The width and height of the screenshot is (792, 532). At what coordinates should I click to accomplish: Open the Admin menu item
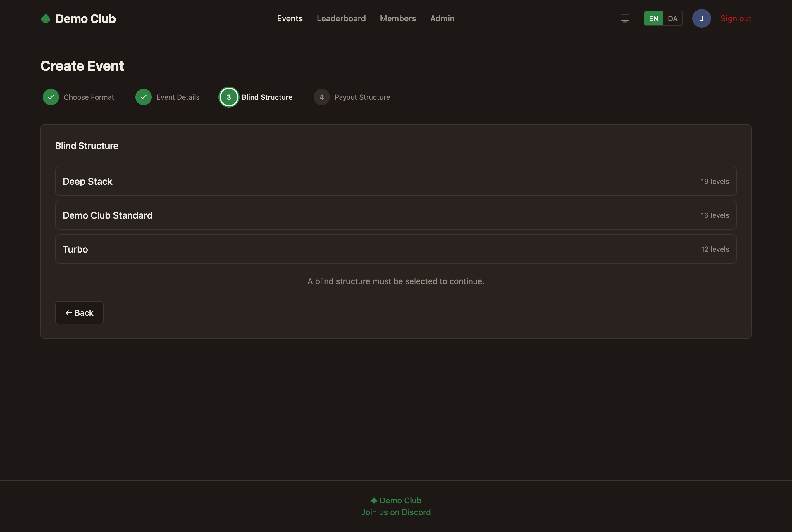point(442,18)
